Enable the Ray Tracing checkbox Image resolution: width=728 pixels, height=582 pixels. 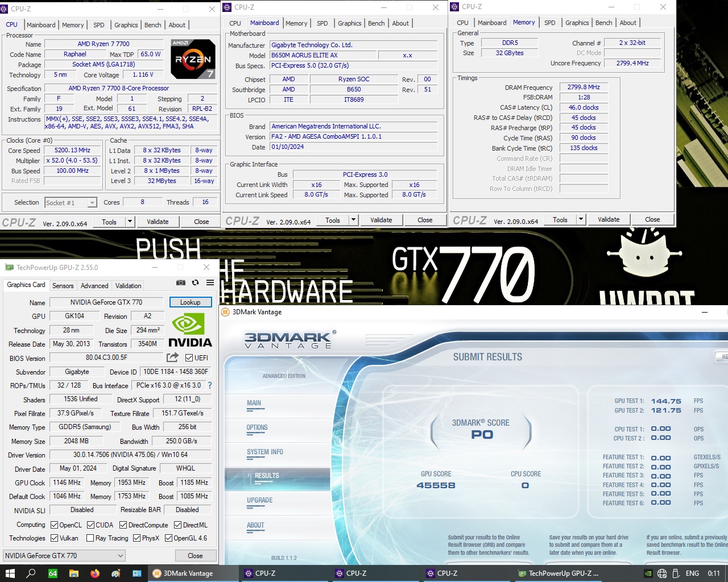coord(90,538)
